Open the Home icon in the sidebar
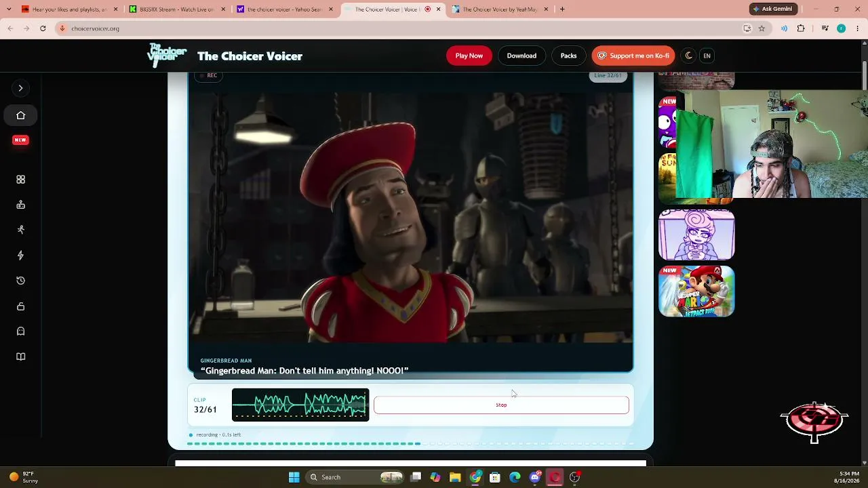This screenshot has width=868, height=488. pyautogui.click(x=20, y=115)
